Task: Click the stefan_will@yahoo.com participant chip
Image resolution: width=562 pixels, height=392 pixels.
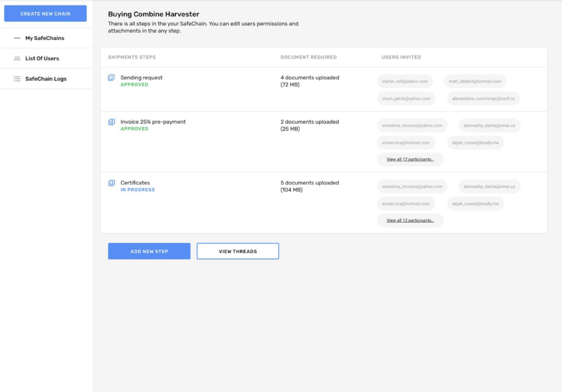Action: 404,81
